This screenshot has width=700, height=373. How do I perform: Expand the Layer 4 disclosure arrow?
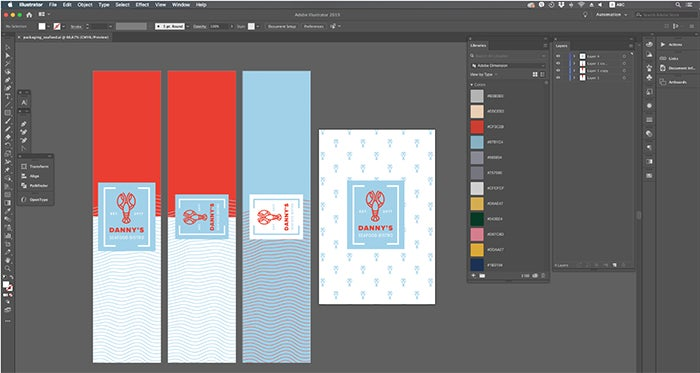point(575,56)
